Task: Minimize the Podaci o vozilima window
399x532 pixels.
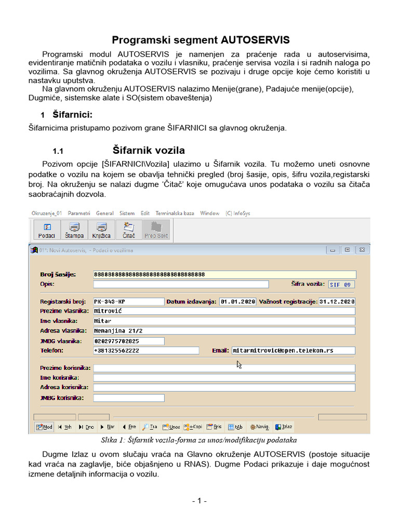Action: pos(333,250)
